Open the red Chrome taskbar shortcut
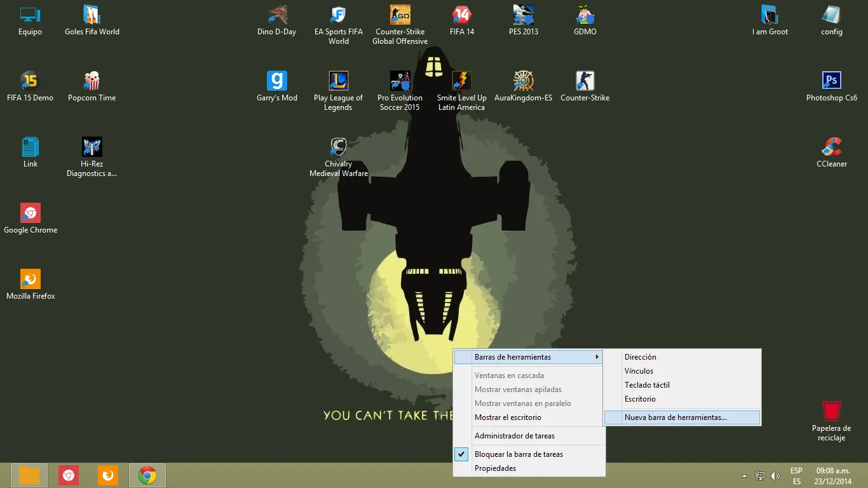Image resolution: width=868 pixels, height=488 pixels. tap(69, 475)
